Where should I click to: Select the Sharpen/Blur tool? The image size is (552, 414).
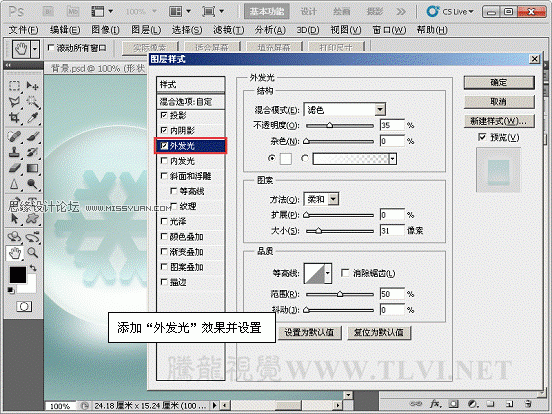click(14, 184)
